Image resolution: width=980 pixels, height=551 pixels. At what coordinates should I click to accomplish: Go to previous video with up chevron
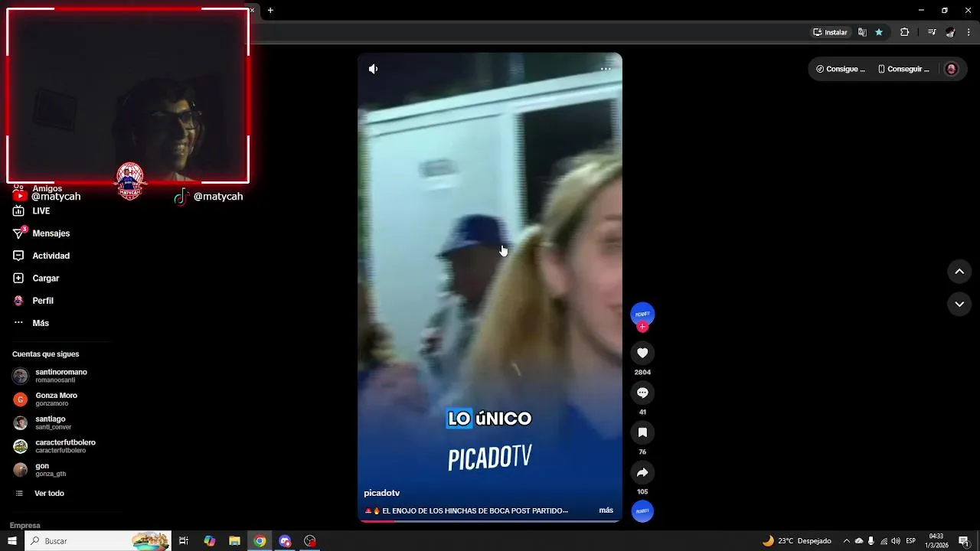[959, 272]
